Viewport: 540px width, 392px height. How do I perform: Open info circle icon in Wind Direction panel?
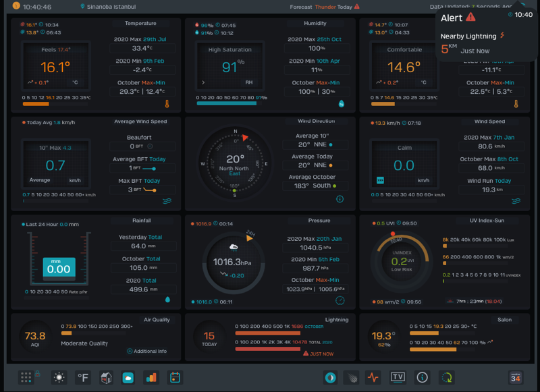click(x=340, y=199)
